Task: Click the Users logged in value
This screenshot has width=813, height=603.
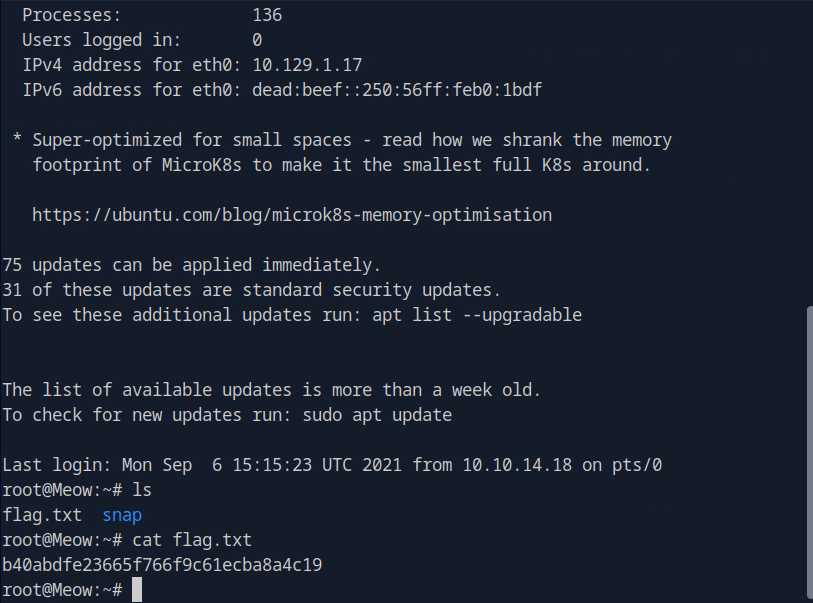Action: coord(257,40)
